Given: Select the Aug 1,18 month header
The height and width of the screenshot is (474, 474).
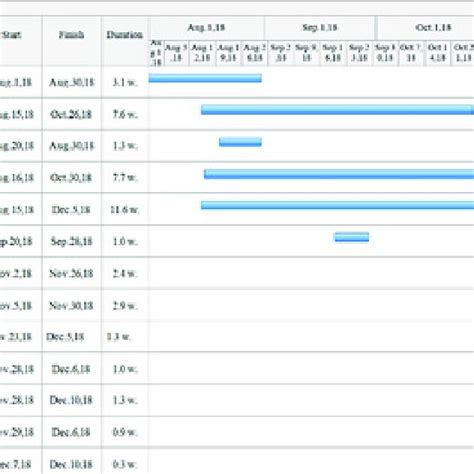Looking at the screenshot, I should point(206,28).
